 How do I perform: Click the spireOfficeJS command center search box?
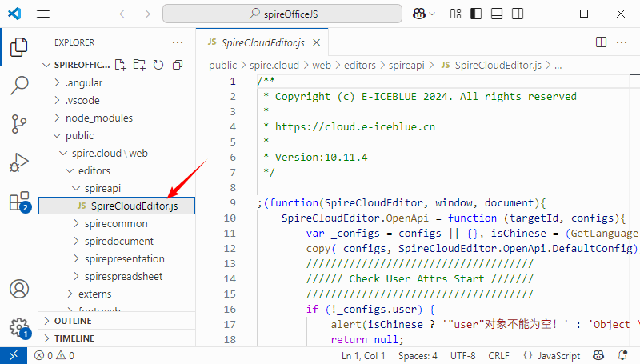(x=282, y=14)
